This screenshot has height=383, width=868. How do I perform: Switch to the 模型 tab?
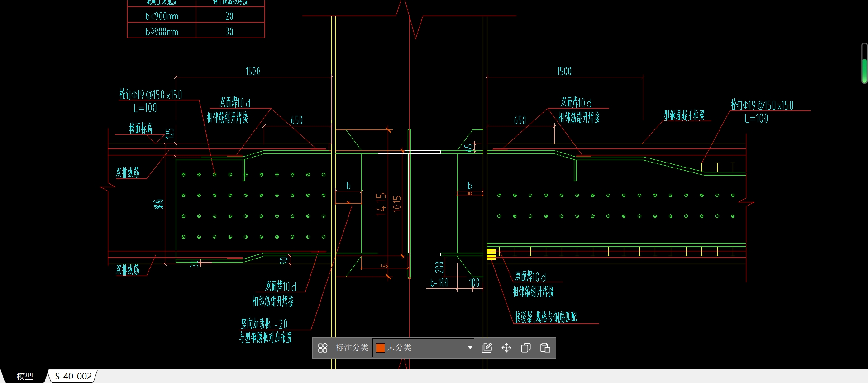[25, 376]
